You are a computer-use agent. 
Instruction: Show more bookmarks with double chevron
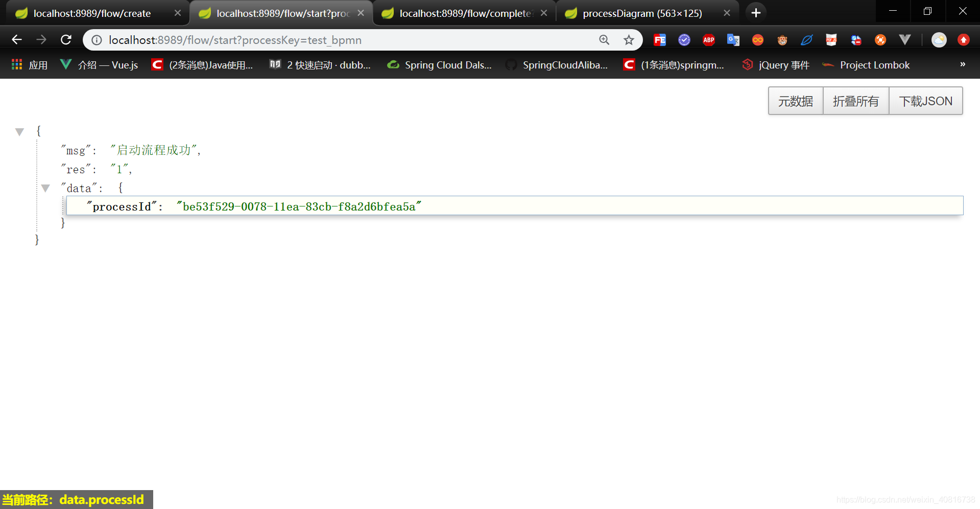[x=963, y=64]
